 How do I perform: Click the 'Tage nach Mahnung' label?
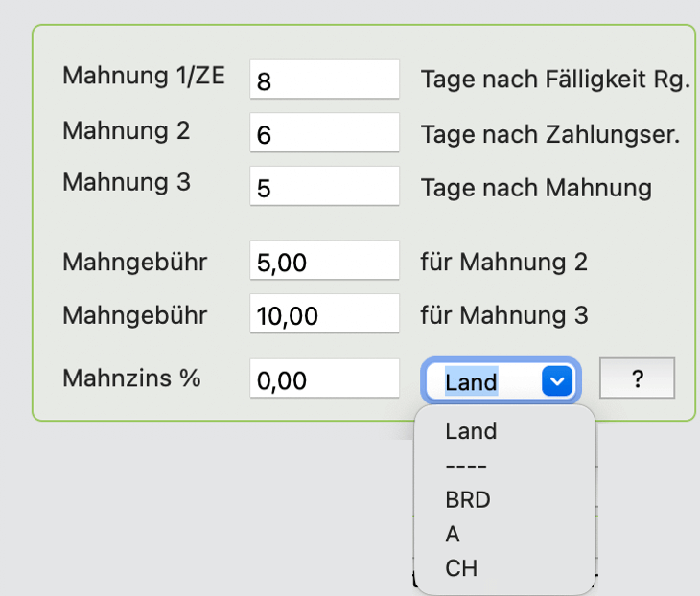tap(536, 188)
